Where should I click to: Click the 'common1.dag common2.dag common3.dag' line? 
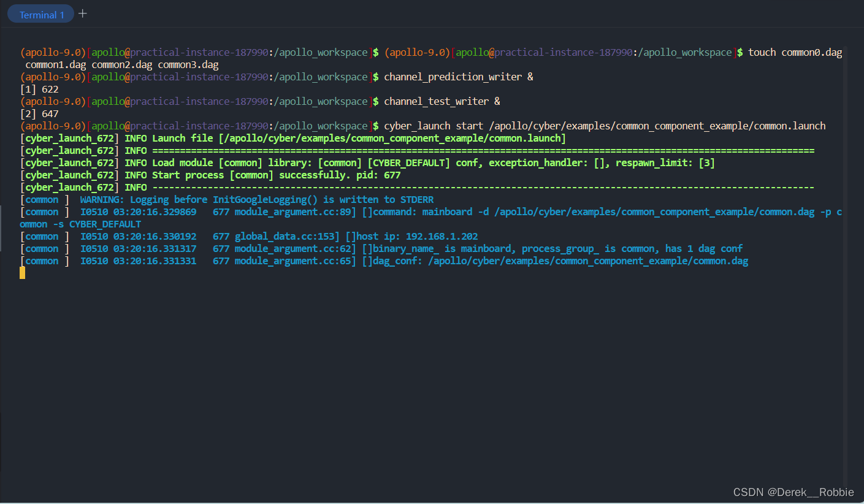tap(122, 65)
